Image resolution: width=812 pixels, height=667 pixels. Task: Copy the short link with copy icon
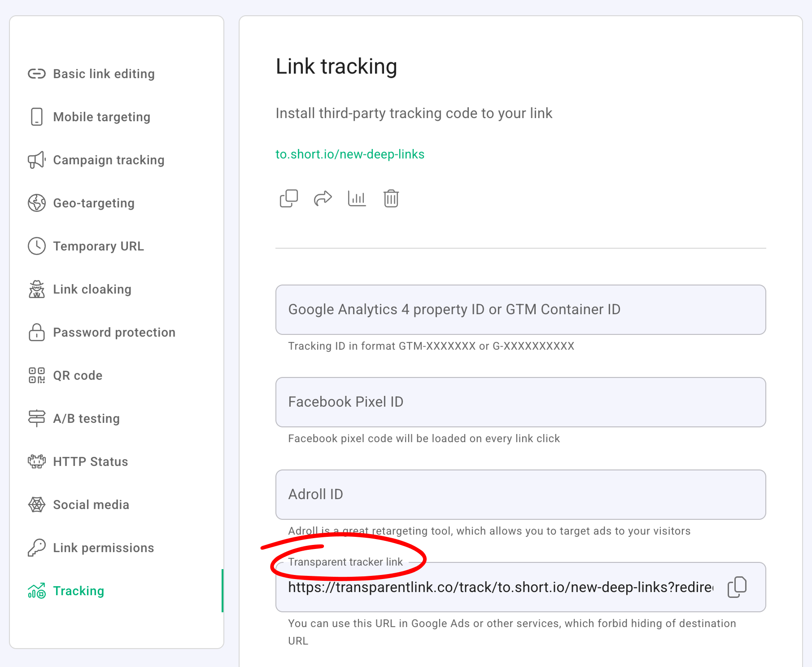(288, 198)
